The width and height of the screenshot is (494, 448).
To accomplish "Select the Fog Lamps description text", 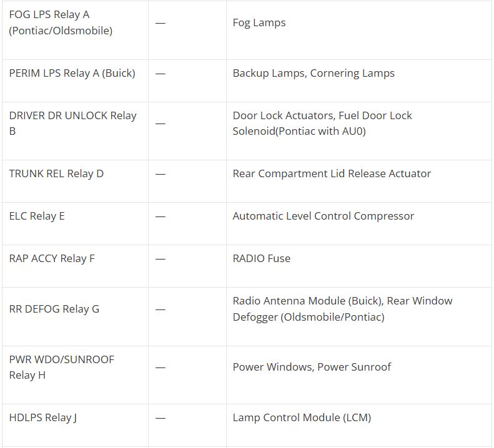I will click(x=259, y=22).
